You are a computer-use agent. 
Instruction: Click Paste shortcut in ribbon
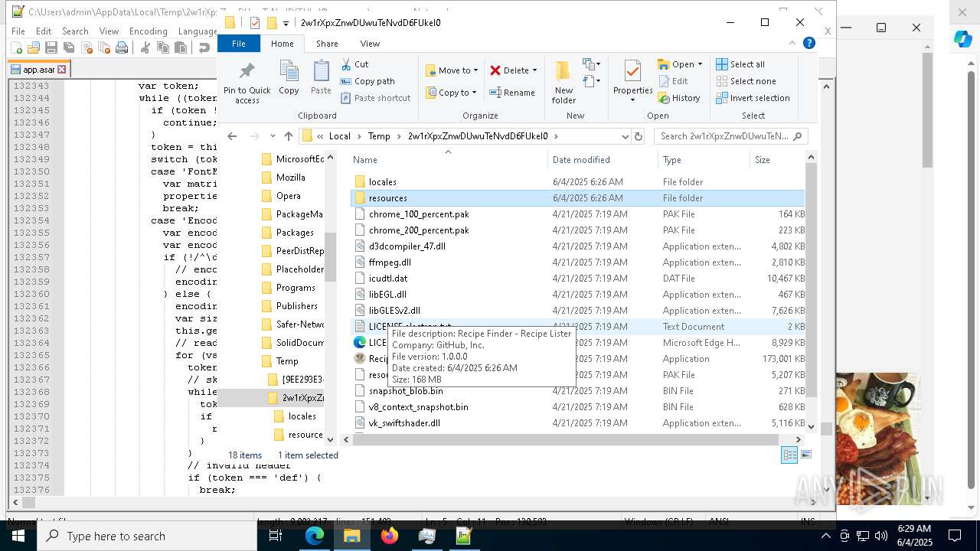tap(375, 98)
